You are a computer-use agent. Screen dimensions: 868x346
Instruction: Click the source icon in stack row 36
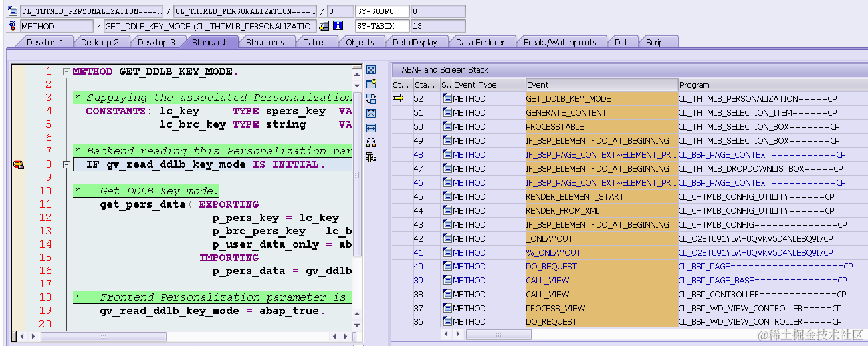coord(447,321)
